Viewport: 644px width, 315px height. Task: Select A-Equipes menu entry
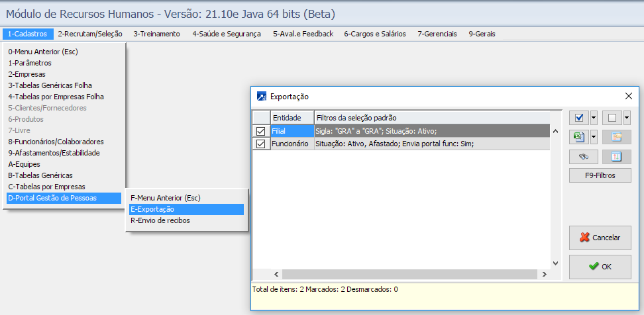64,164
